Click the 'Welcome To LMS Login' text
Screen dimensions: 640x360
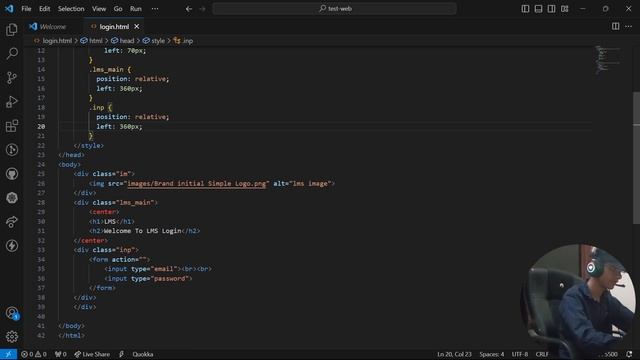142,231
